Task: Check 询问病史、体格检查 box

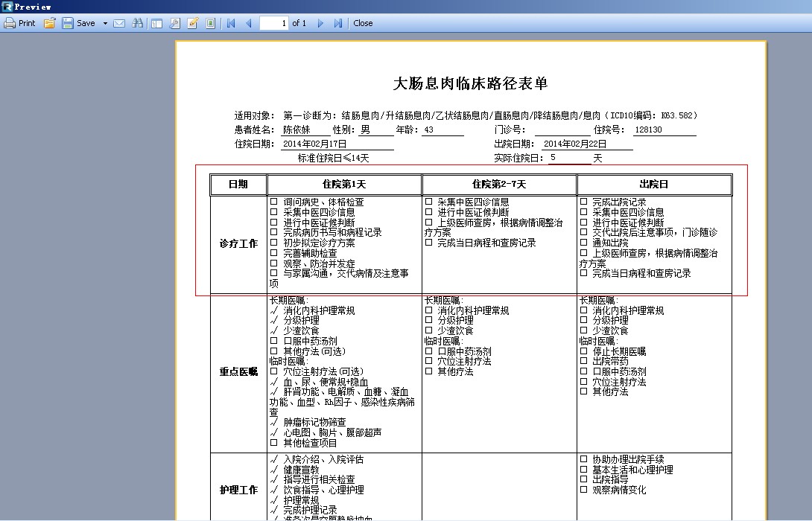Action: 274,202
